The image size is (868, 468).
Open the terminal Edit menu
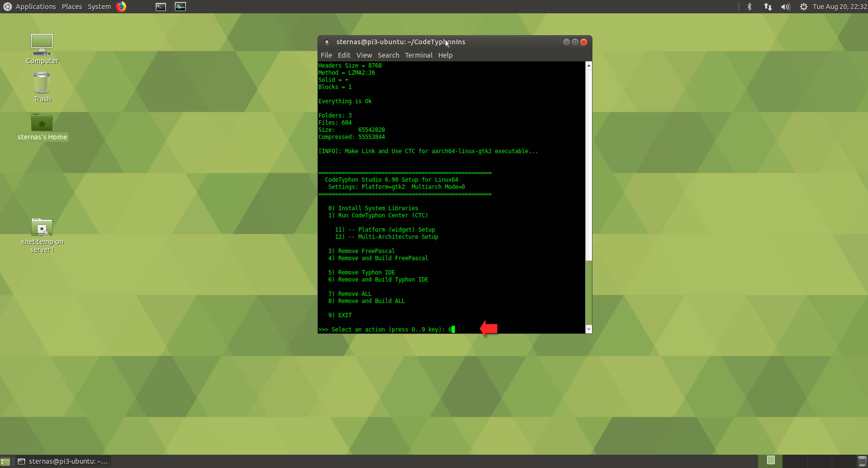click(344, 55)
